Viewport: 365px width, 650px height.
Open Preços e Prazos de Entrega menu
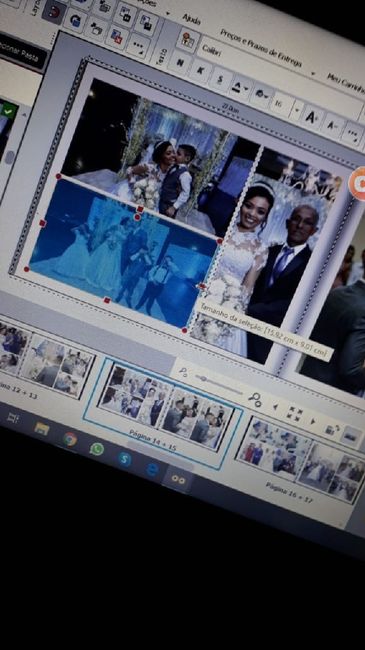pos(260,48)
